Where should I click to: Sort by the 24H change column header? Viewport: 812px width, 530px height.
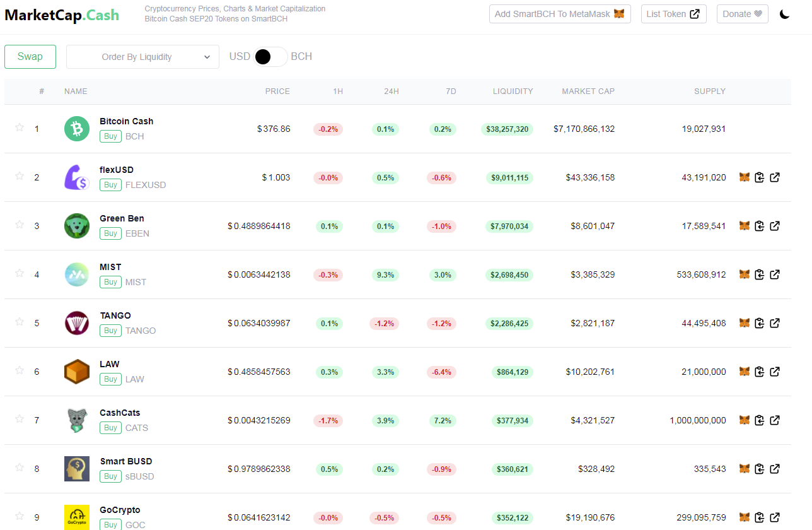pyautogui.click(x=391, y=91)
